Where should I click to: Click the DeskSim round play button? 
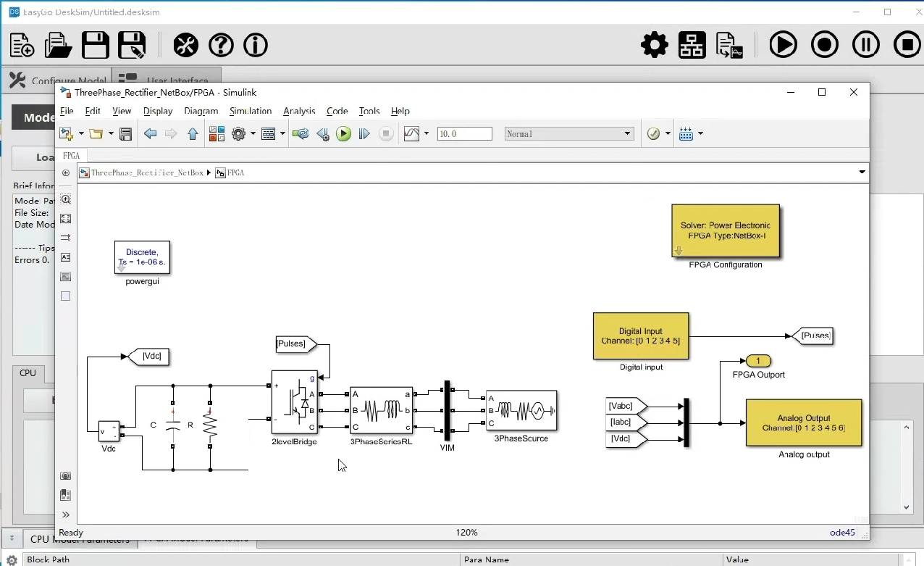[x=783, y=45]
